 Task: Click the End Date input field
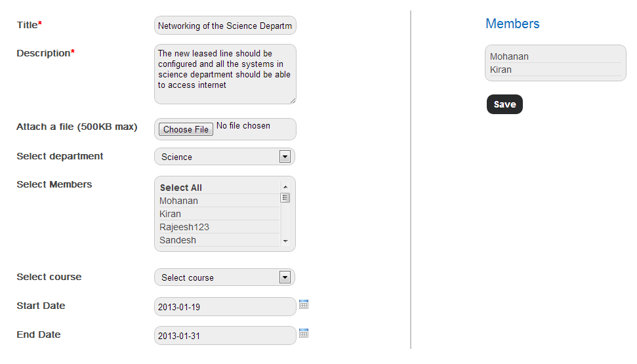pyautogui.click(x=225, y=336)
